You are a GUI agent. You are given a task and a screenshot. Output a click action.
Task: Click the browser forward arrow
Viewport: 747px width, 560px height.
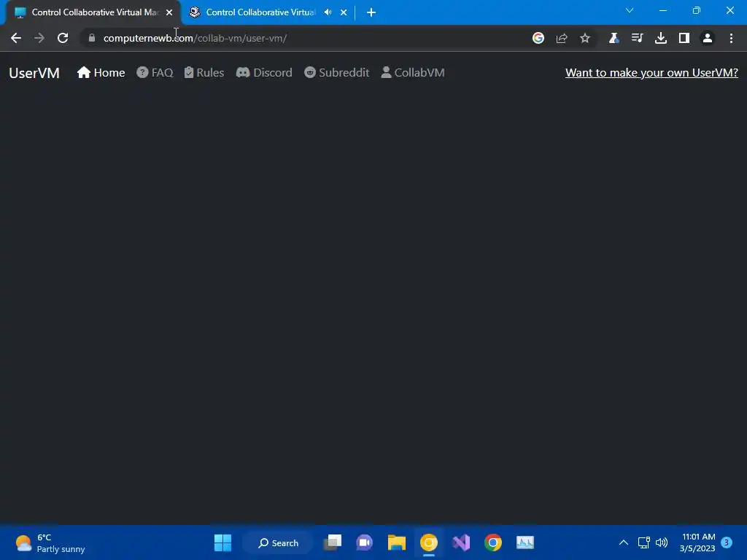pyautogui.click(x=39, y=38)
